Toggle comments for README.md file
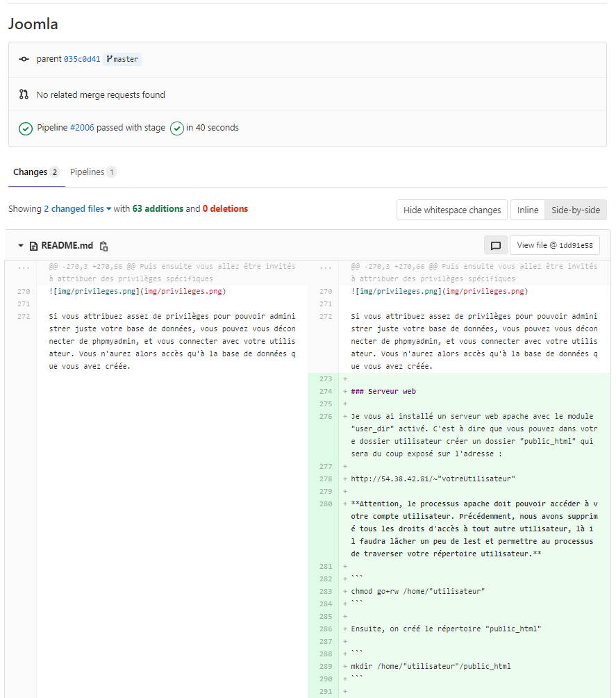 [x=495, y=245]
